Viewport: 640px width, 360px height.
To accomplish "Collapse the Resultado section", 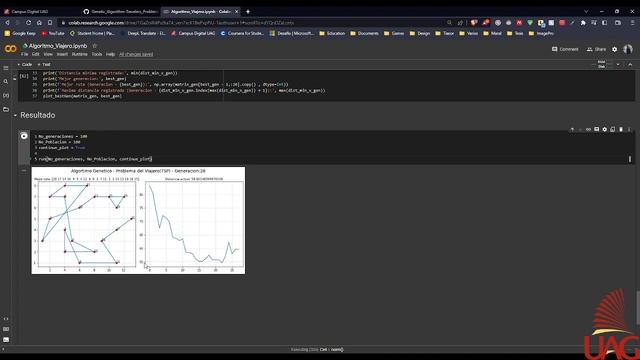I will tap(15, 116).
